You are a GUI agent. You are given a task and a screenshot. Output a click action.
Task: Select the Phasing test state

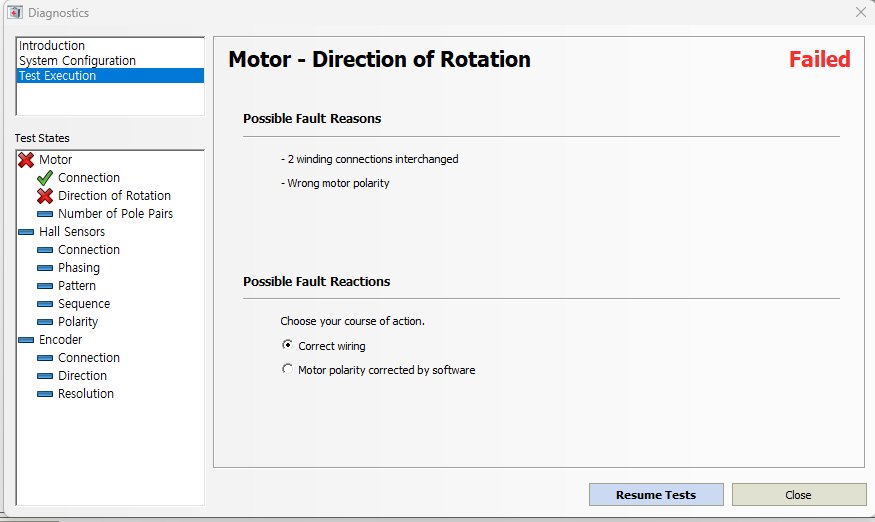[x=79, y=268]
